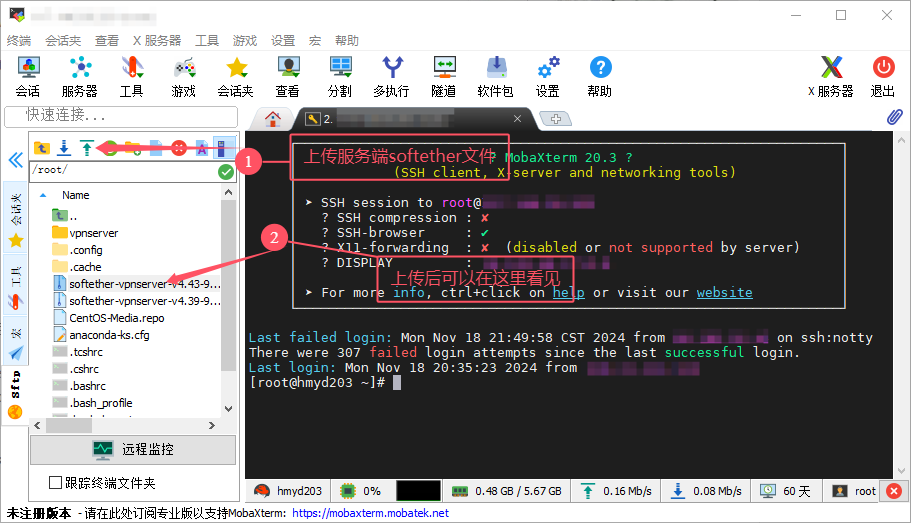Open the vpnserver folder in file tree
The width and height of the screenshot is (911, 523).
(93, 232)
